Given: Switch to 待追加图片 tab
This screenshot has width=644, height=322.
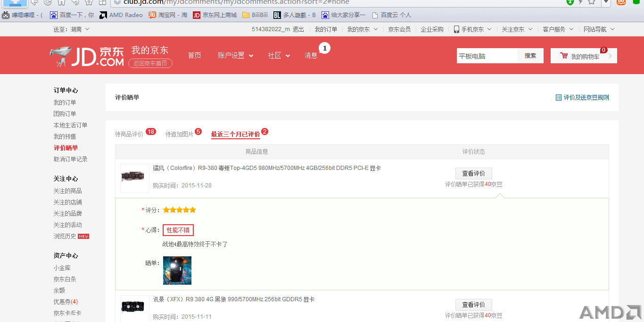Looking at the screenshot, I should 179,134.
